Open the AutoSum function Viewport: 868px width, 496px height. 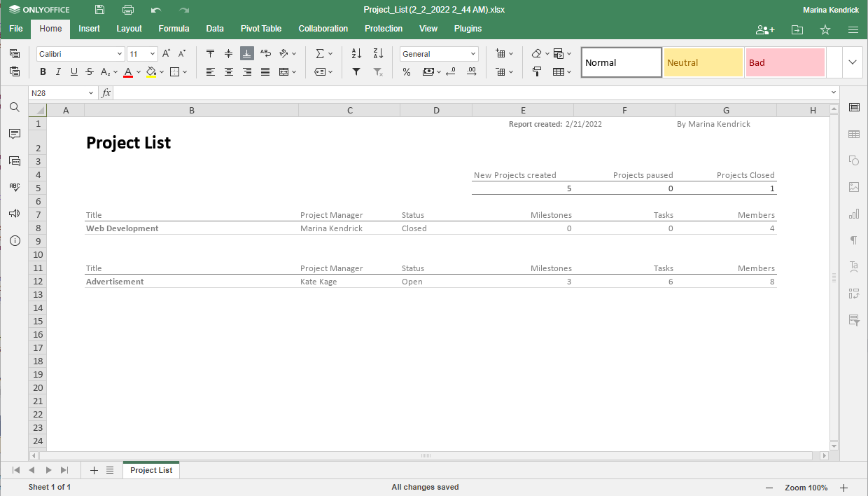(x=321, y=53)
